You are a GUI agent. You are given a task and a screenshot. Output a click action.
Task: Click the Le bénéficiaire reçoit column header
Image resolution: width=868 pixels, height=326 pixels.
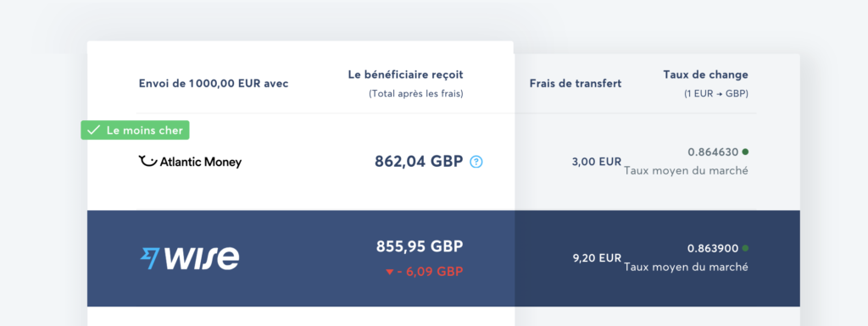[406, 75]
